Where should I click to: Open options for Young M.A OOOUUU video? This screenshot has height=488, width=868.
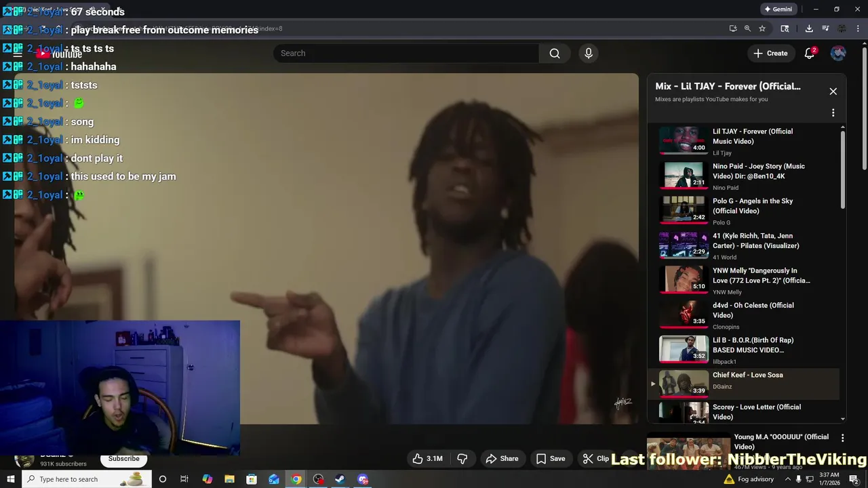pos(843,438)
